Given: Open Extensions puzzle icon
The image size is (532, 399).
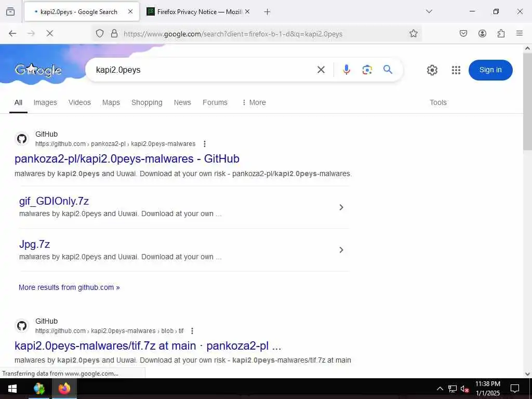Looking at the screenshot, I should tap(501, 33).
